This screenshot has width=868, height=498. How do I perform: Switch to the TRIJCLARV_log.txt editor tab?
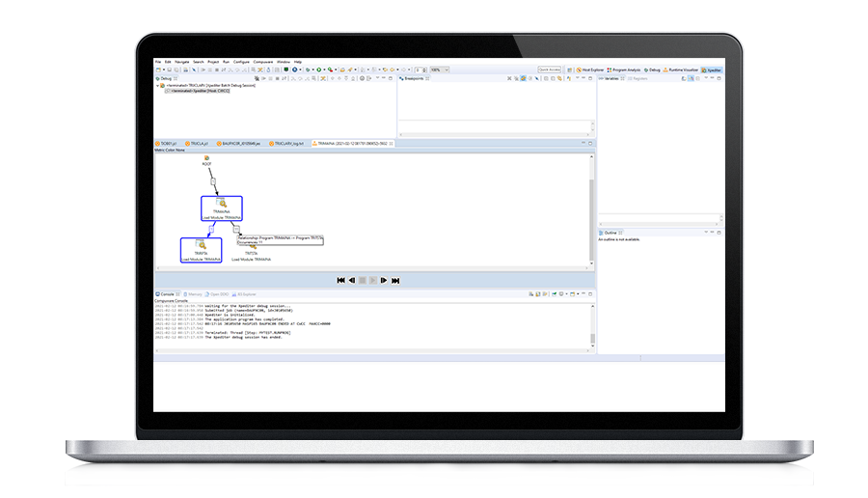tap(288, 143)
